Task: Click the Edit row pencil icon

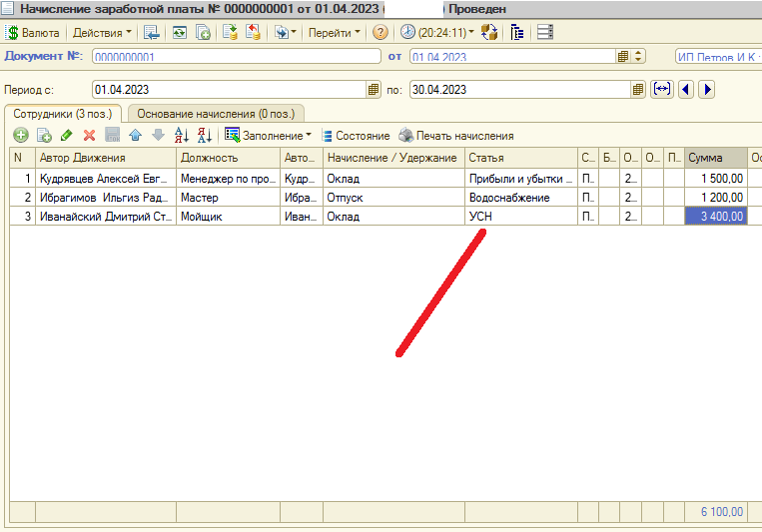Action: coord(66,136)
